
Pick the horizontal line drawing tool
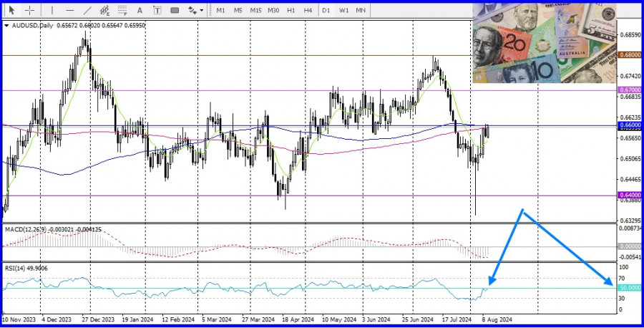(x=69, y=11)
